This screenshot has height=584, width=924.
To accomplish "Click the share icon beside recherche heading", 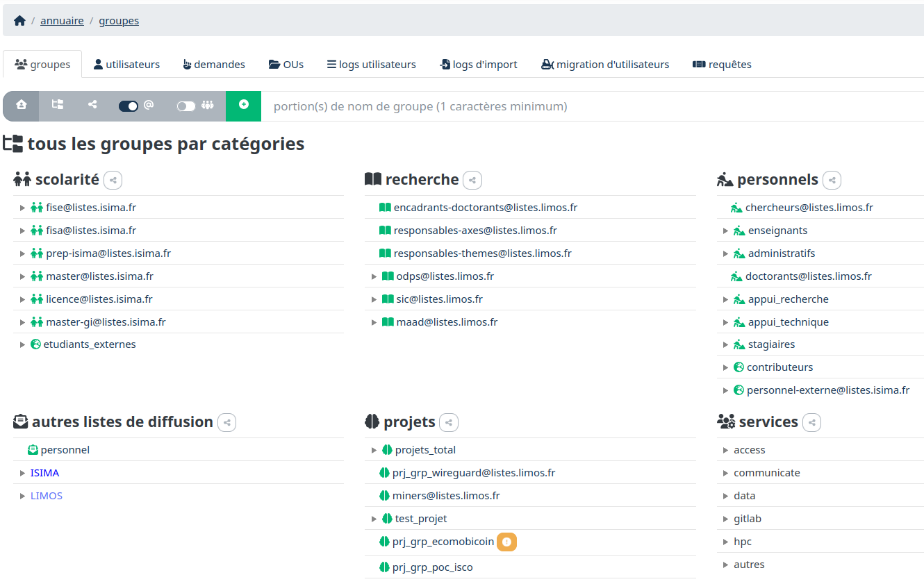I will 472,181.
